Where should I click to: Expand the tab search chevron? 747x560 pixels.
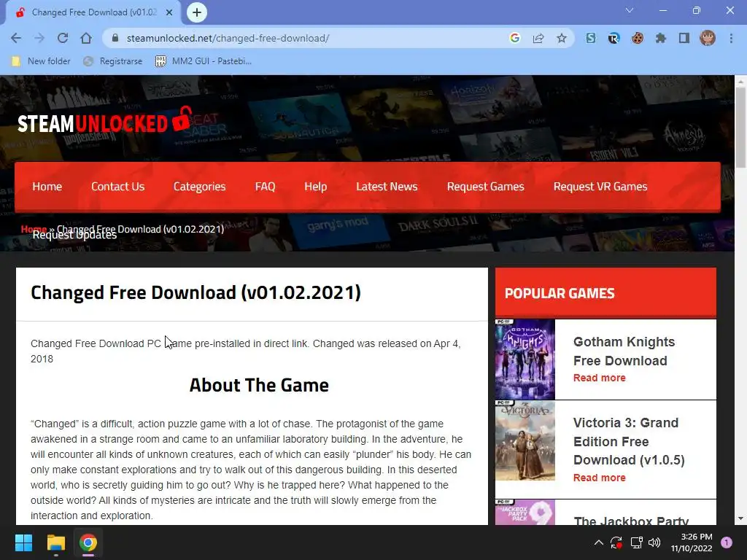tap(630, 10)
